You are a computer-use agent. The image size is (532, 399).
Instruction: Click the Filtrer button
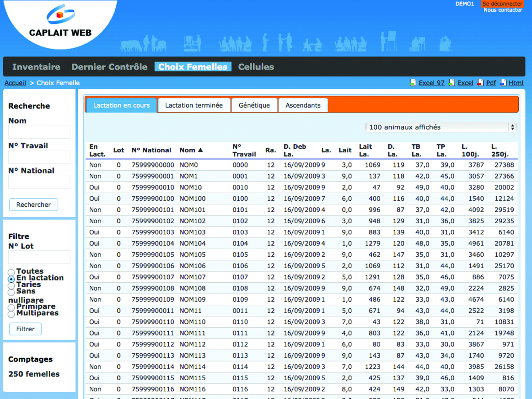click(25, 329)
